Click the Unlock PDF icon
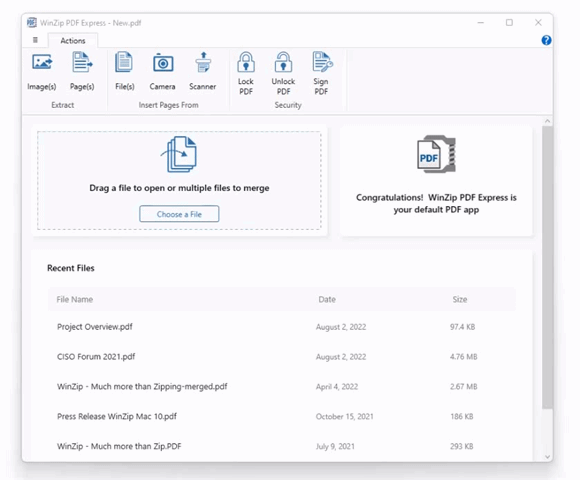 click(x=283, y=62)
